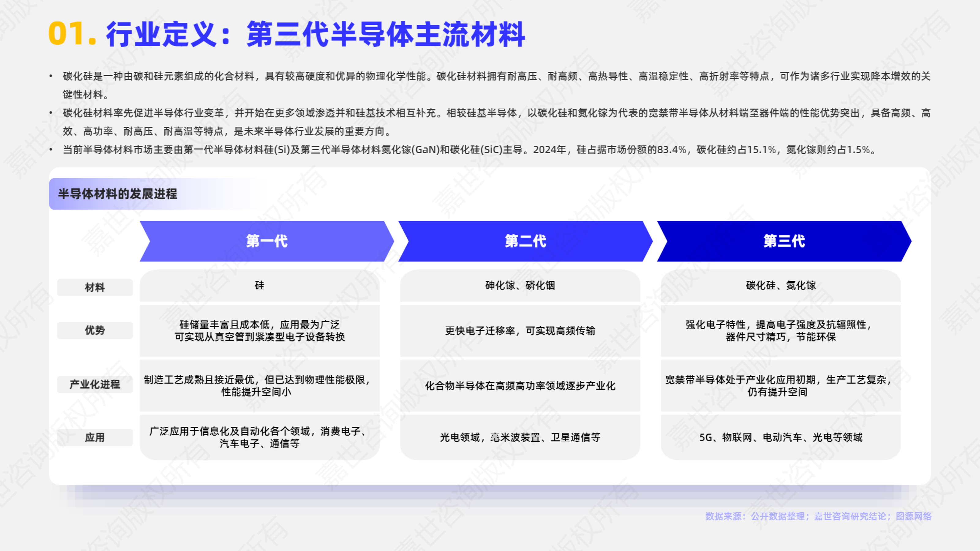Screen dimensions: 980x551
Task: Click the yellow 01. number
Action: coord(72,34)
